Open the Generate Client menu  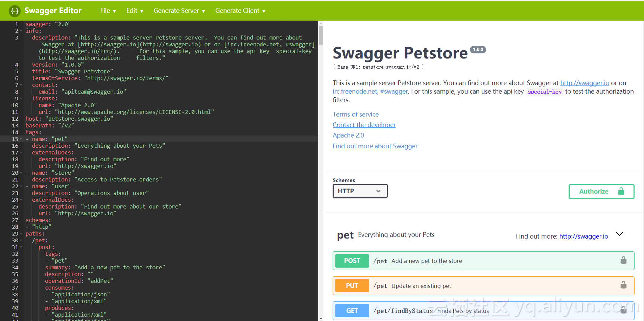240,11
